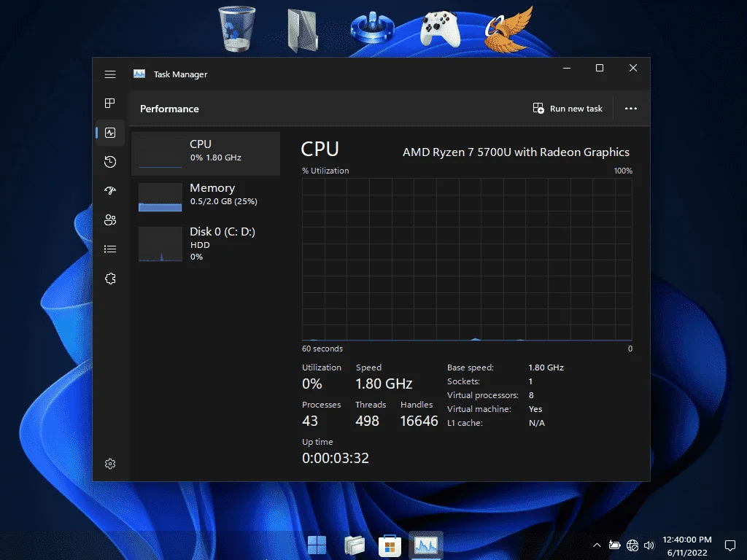This screenshot has height=560, width=747.
Task: Open the notification center icon
Action: click(x=729, y=545)
